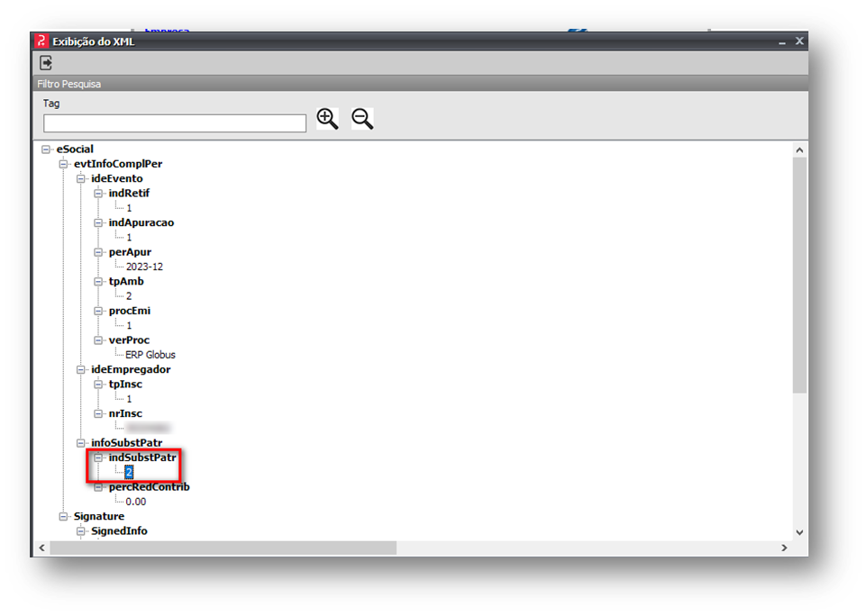Select the 0.00 value under percRedContrib
Viewport: 867px width, 616px height.
136,502
